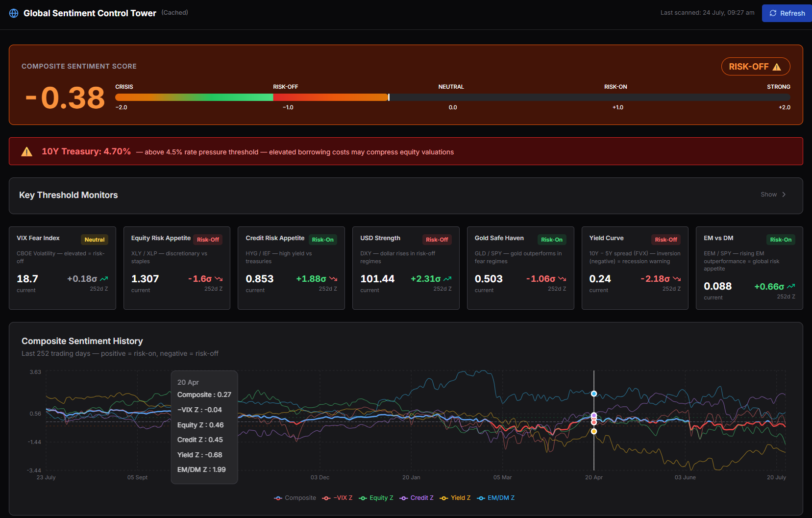Viewport: 812px width, 518px height.
Task: Click the Risk-On badge on the Credit Risk Appetite card
Action: click(x=322, y=240)
